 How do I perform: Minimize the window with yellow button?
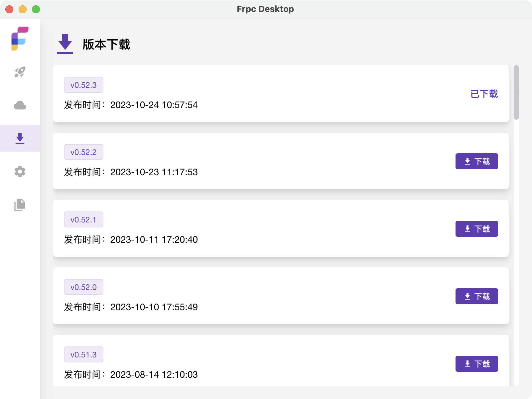pos(23,9)
